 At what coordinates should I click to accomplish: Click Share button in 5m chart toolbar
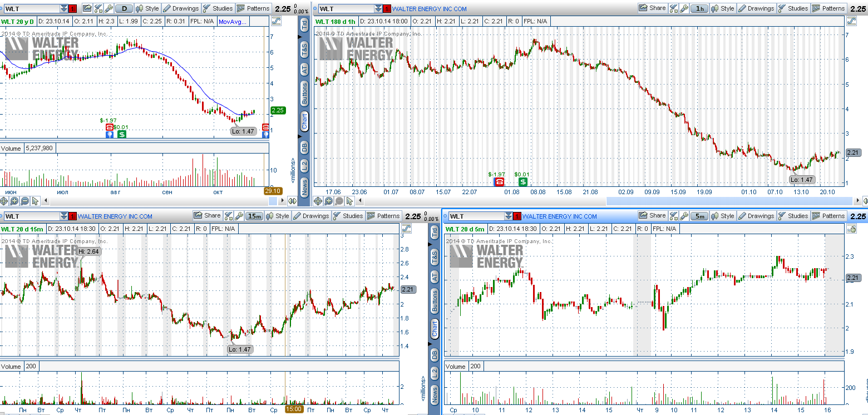652,216
